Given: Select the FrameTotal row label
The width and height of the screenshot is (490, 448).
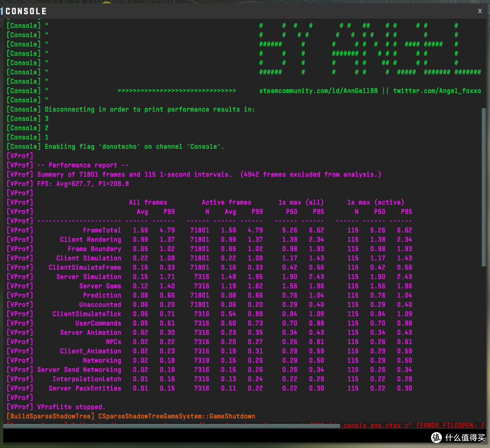Looking at the screenshot, I should (x=102, y=230).
